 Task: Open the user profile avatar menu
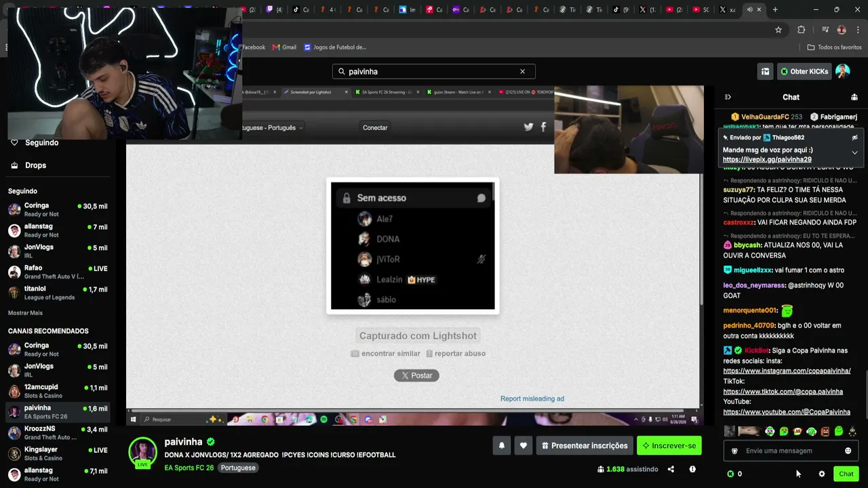[843, 71]
